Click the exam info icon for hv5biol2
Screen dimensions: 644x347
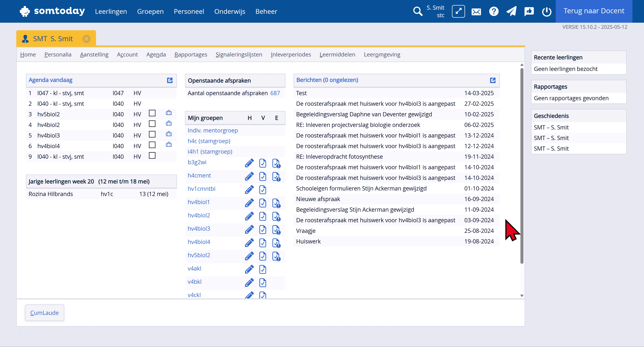pyautogui.click(x=276, y=256)
